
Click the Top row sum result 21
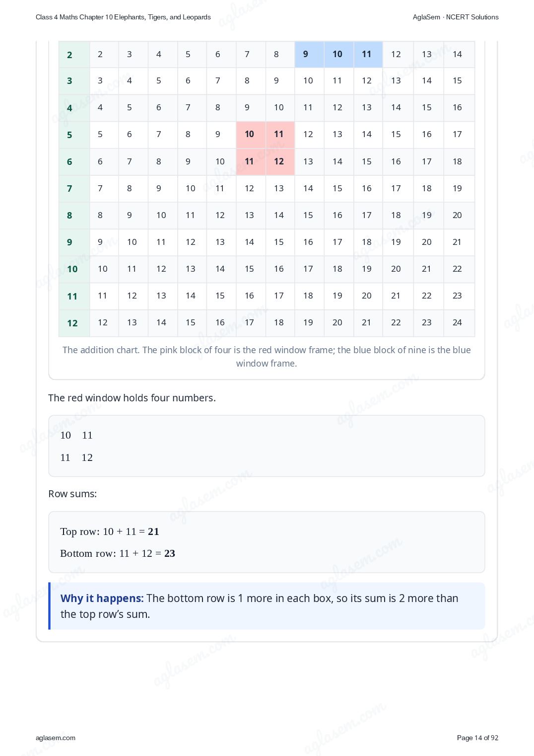tap(153, 531)
